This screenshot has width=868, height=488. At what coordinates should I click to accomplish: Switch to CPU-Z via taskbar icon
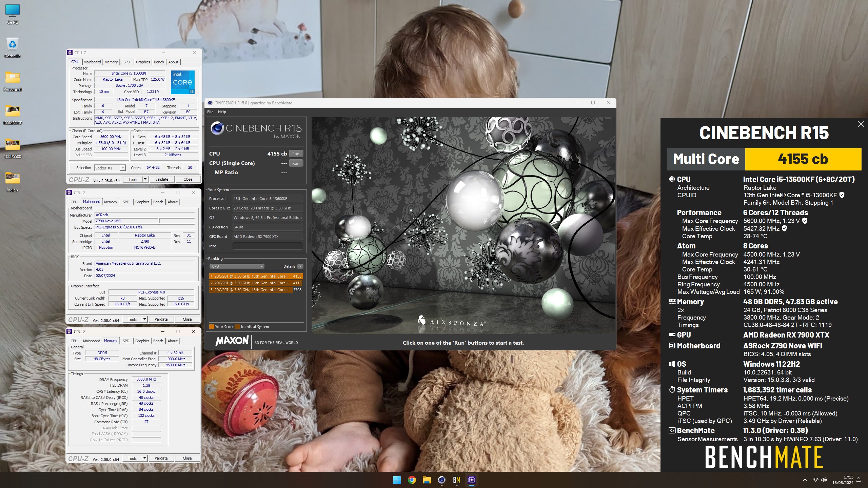(471, 480)
